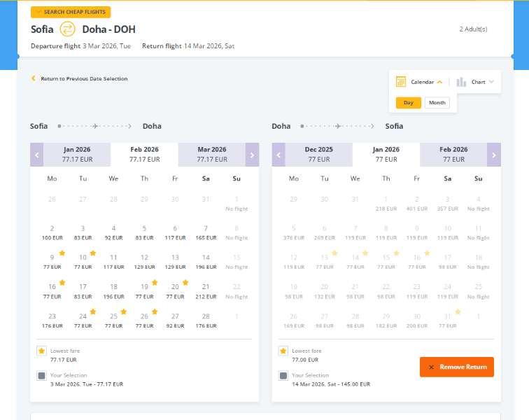Pick February 19 lowest fare departure
The image size is (529, 420).
pyautogui.click(x=144, y=291)
